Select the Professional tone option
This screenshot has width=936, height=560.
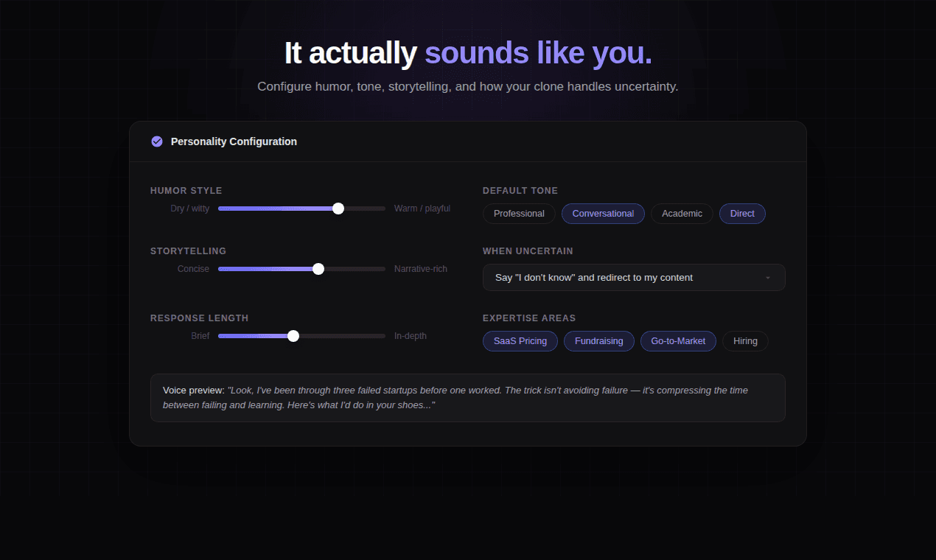pos(519,213)
